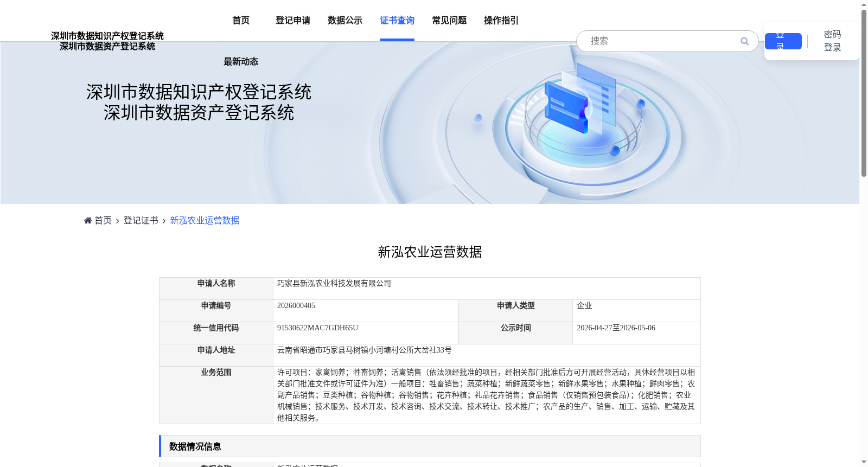
Task: Open the 数据公示 navigation item
Action: point(345,21)
